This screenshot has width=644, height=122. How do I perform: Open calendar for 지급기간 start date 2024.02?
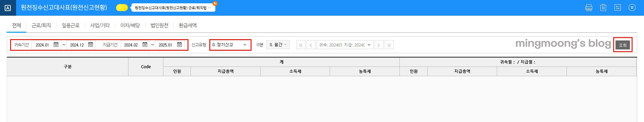145,44
